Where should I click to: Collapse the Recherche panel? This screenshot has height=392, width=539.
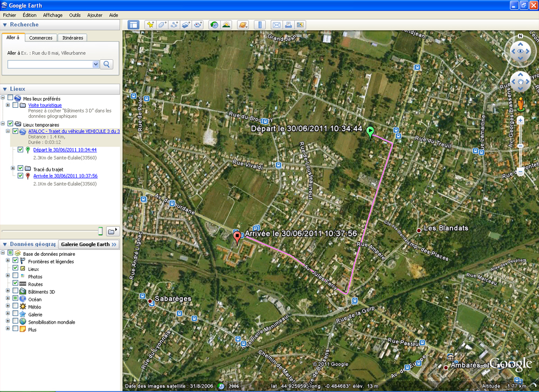tap(5, 25)
